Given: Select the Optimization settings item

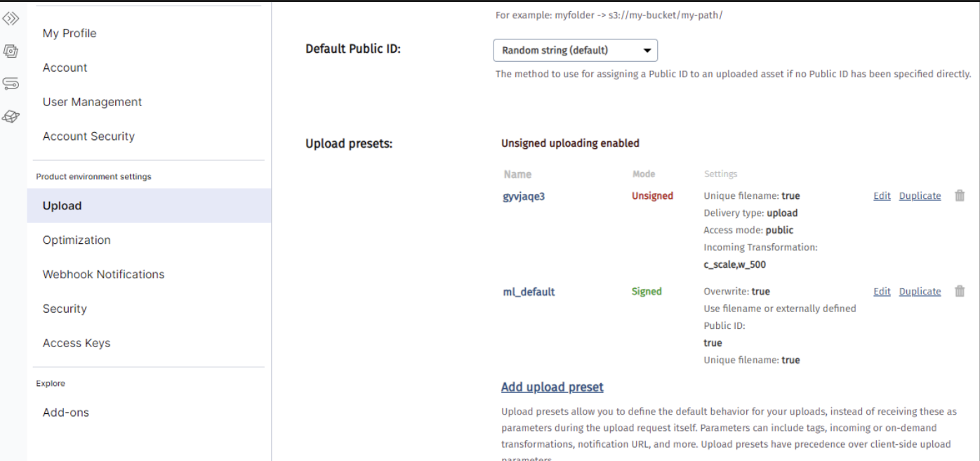Looking at the screenshot, I should coord(77,240).
